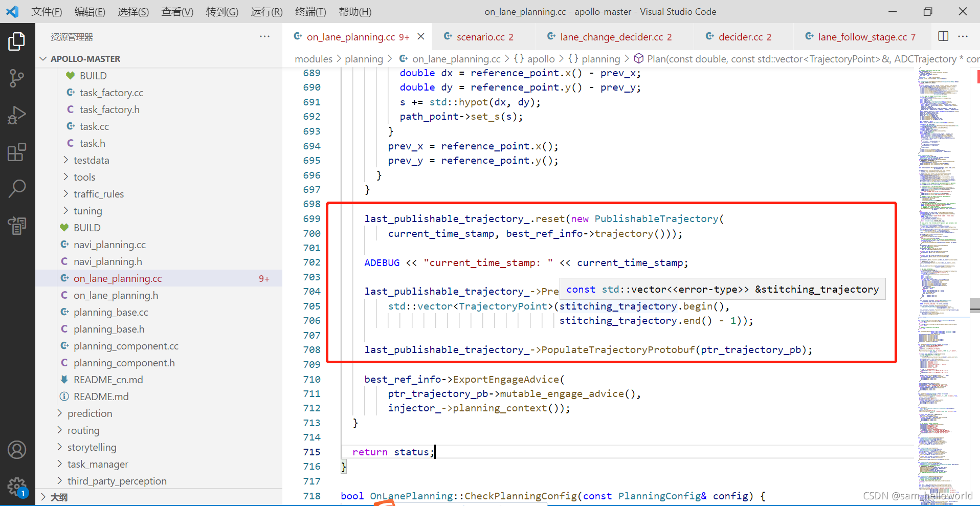This screenshot has height=506, width=980.
Task: Split the editor to the right
Action: coord(943,36)
